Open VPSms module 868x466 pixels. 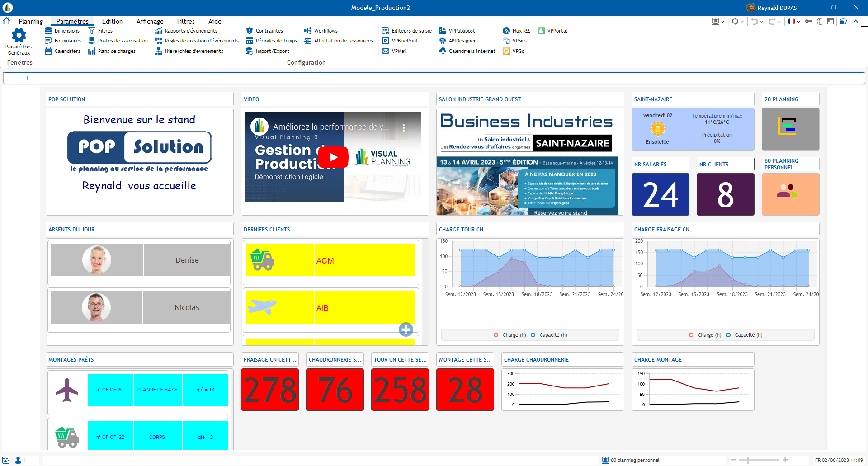(x=515, y=41)
